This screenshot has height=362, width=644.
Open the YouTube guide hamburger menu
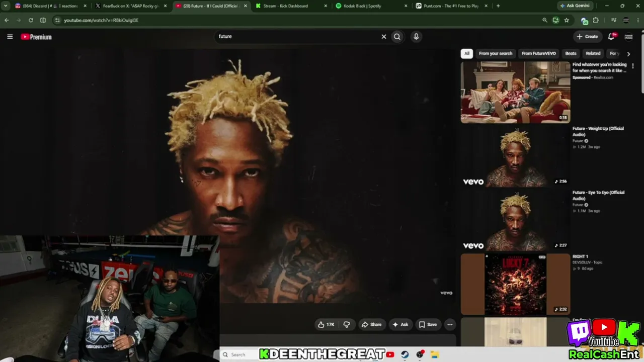[x=10, y=37]
